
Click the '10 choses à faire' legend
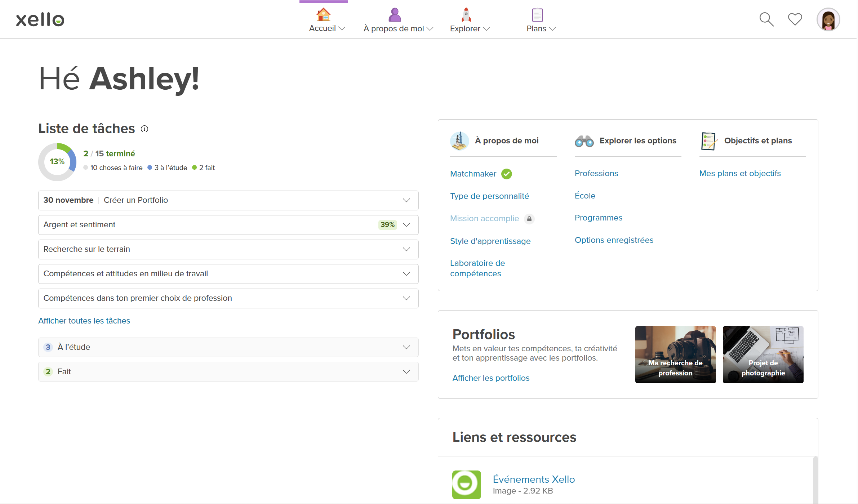point(113,168)
